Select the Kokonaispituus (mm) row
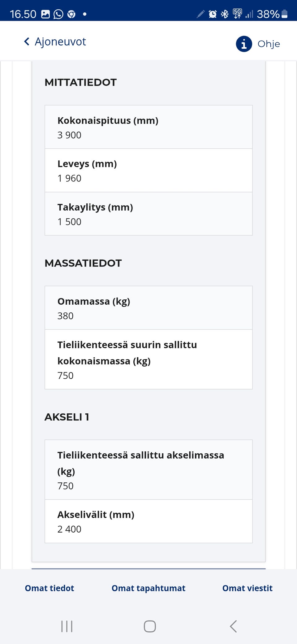 tap(148, 127)
